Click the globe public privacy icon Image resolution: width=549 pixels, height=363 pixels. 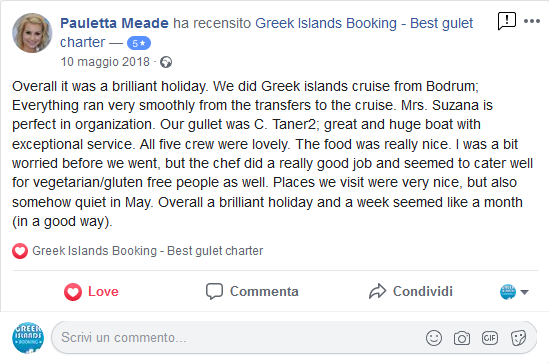[x=166, y=62]
